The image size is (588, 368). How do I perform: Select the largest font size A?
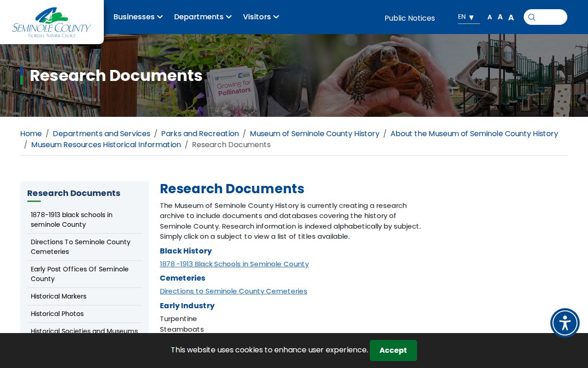[x=511, y=17]
